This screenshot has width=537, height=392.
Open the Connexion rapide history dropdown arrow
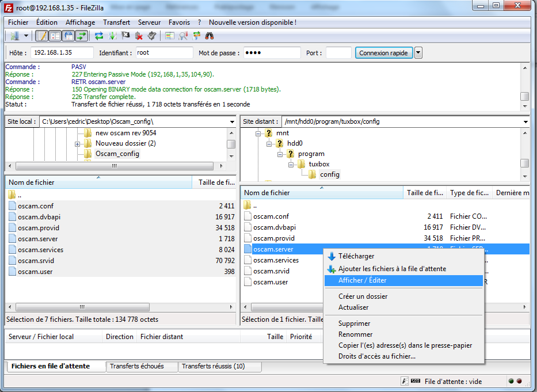418,53
